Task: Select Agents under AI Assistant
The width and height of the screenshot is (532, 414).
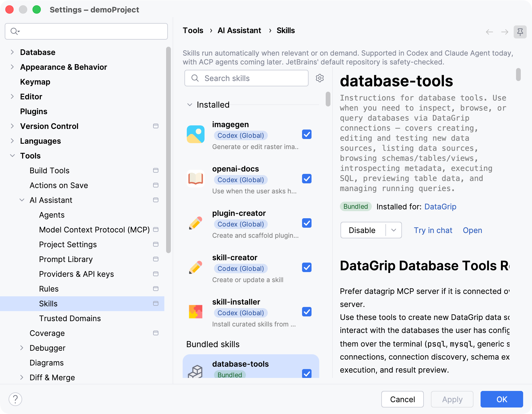Action: [52, 215]
